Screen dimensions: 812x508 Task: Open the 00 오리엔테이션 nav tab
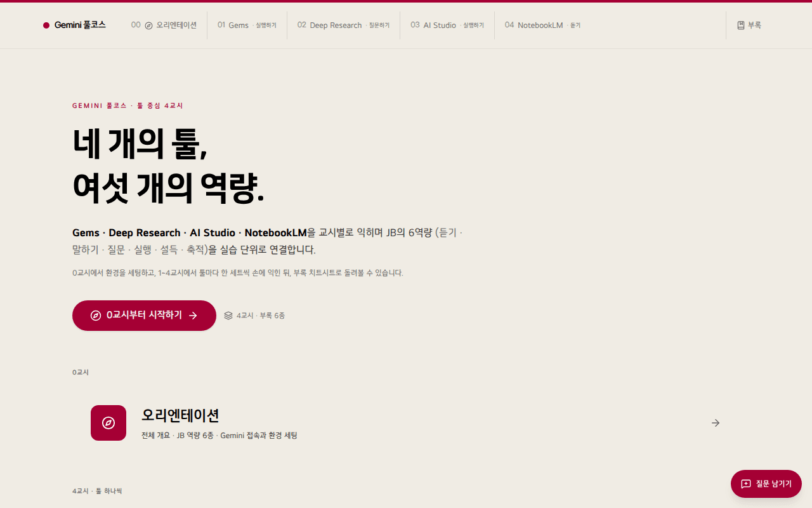(x=164, y=25)
